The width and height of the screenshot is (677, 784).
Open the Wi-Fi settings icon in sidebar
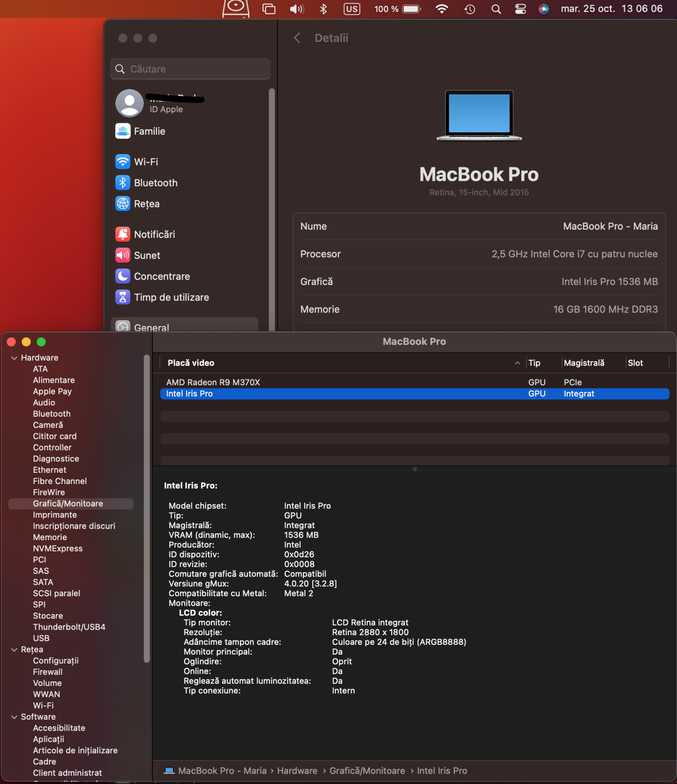coord(123,162)
